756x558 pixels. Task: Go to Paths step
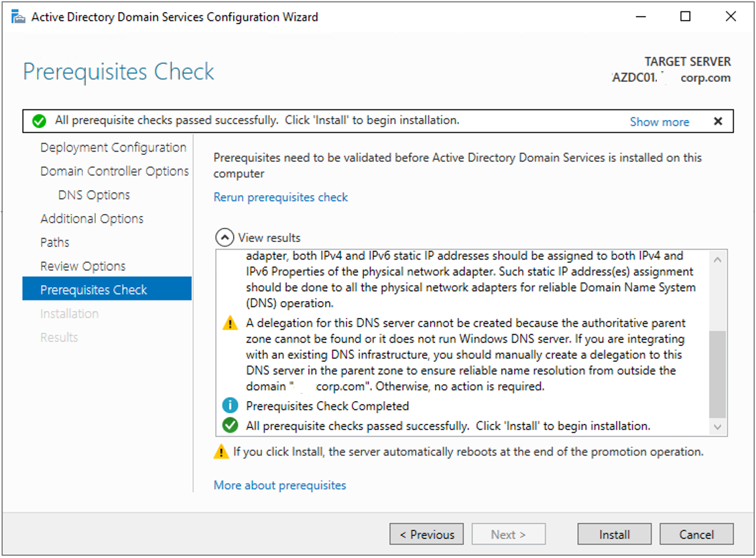55,242
